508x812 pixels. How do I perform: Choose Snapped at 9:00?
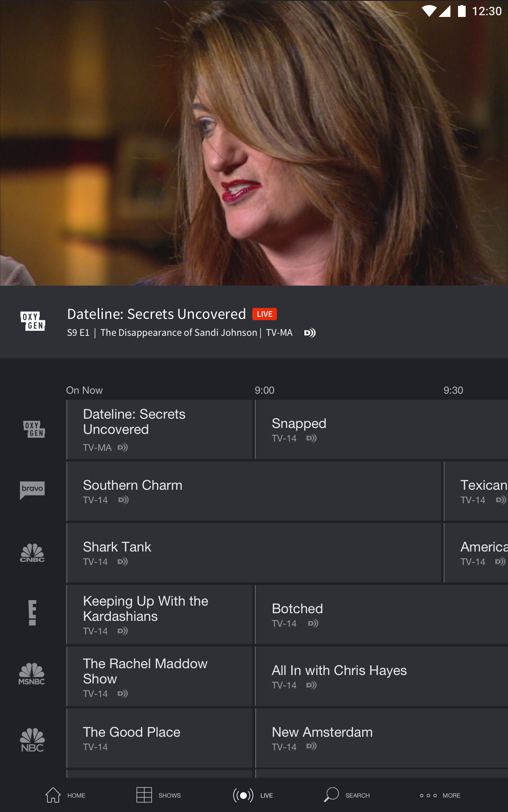tap(381, 429)
